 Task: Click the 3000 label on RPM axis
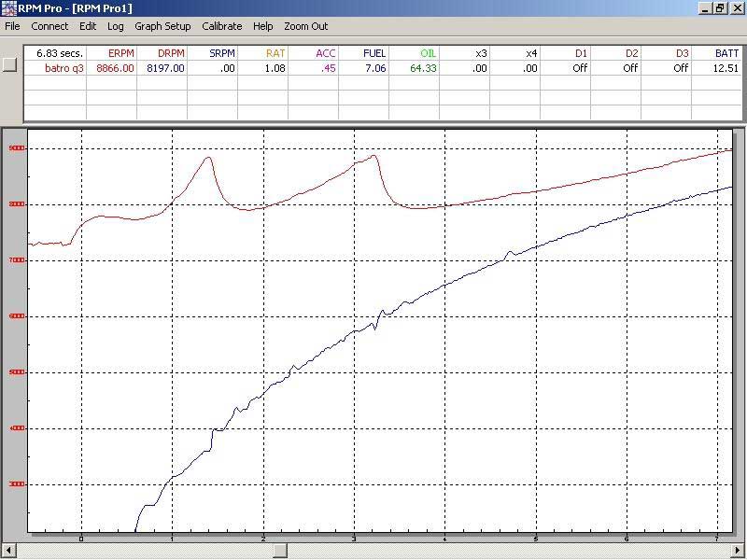(16, 484)
